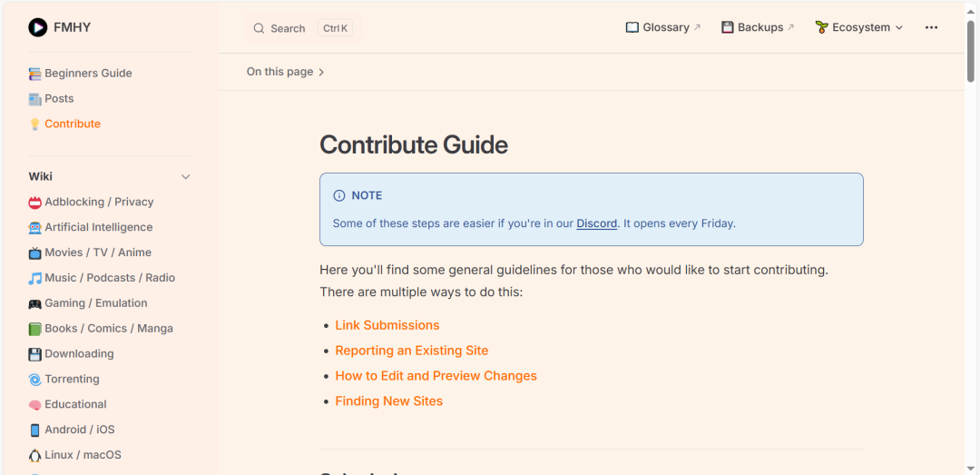Click the Music / Podcasts / Radio note icon

(34, 279)
